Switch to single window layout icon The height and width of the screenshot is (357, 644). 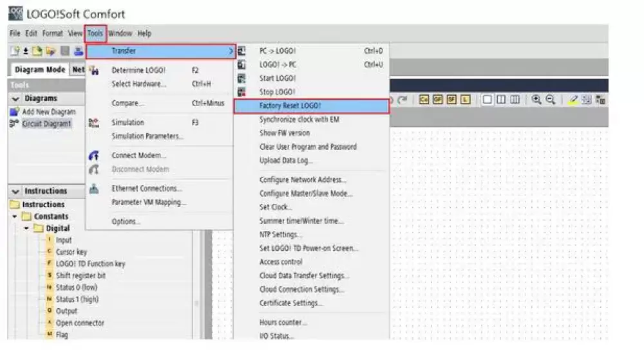(x=487, y=100)
